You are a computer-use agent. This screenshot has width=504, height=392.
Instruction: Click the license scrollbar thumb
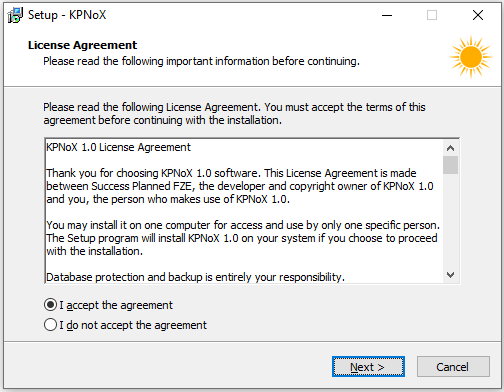450,165
